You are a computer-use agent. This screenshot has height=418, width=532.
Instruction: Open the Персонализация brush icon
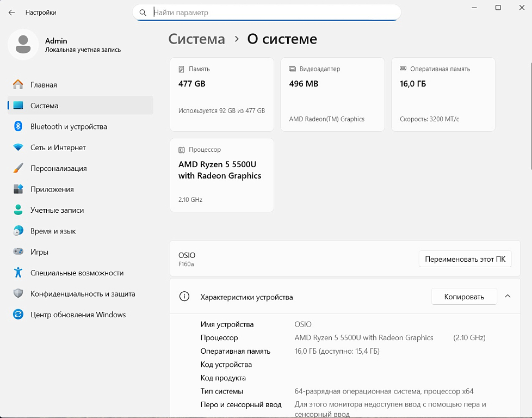pyautogui.click(x=18, y=169)
